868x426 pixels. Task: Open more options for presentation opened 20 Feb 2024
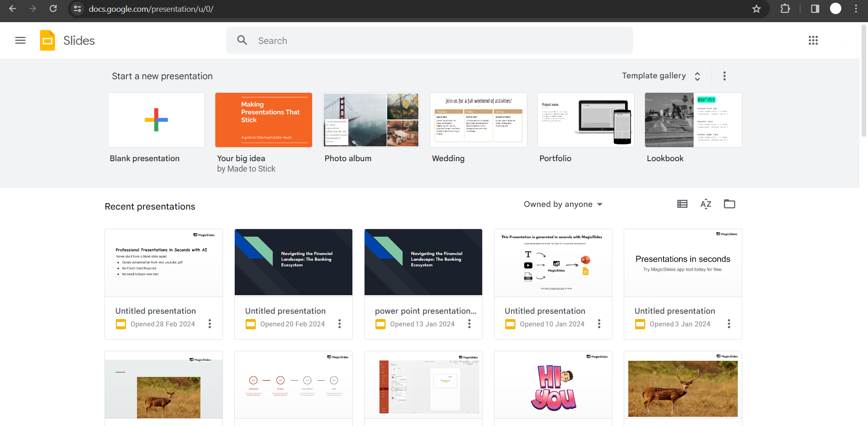click(x=340, y=324)
